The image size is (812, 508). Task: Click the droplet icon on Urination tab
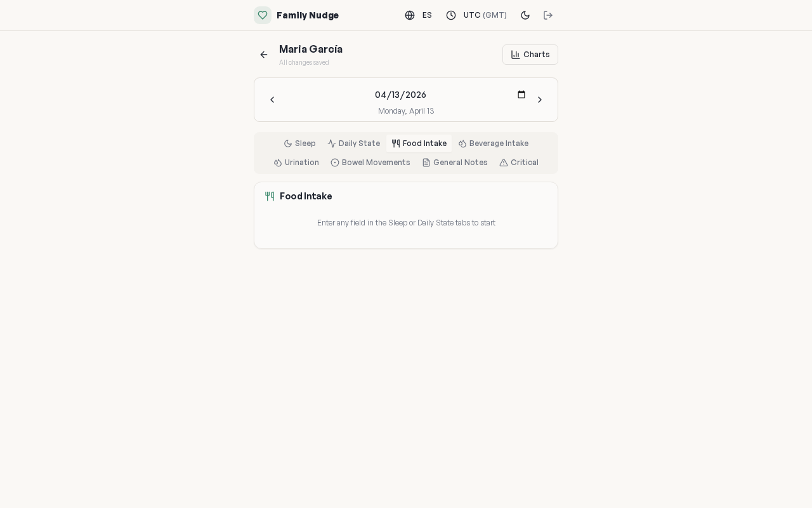click(x=278, y=163)
